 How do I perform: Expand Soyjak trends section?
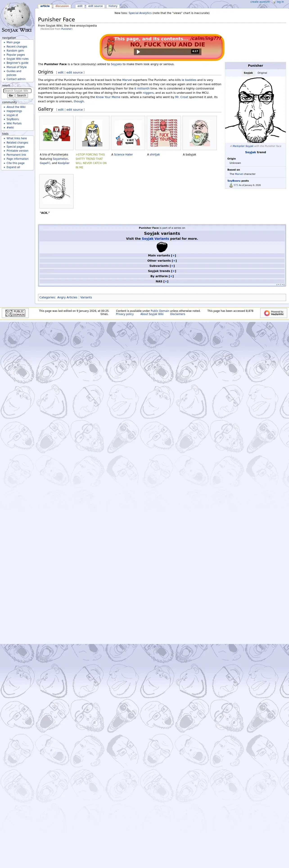[x=174, y=271]
